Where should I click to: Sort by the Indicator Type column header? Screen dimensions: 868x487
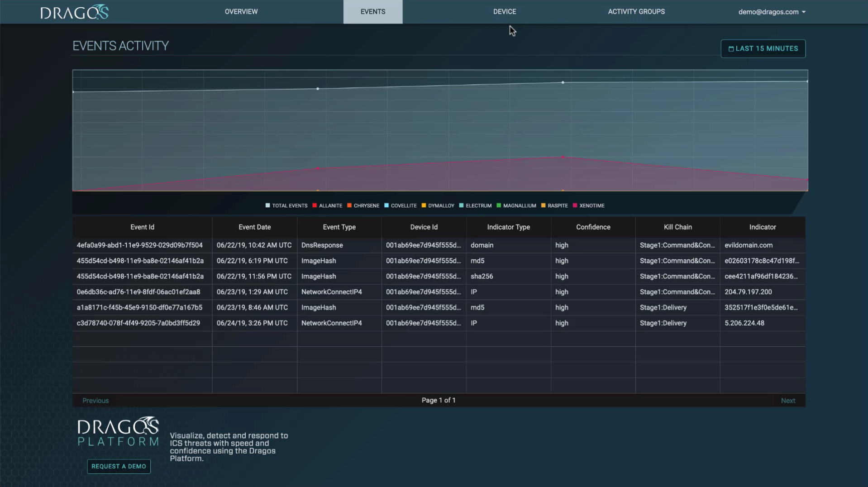508,227
